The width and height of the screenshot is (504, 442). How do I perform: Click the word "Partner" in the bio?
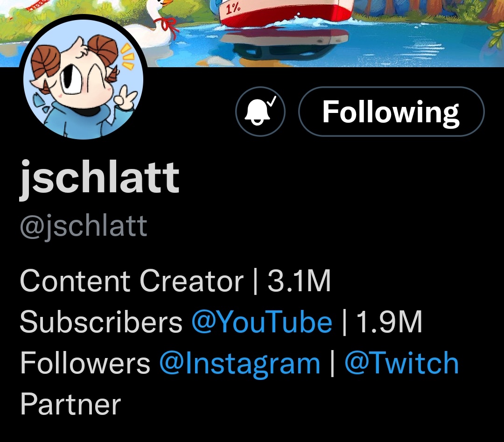70,404
